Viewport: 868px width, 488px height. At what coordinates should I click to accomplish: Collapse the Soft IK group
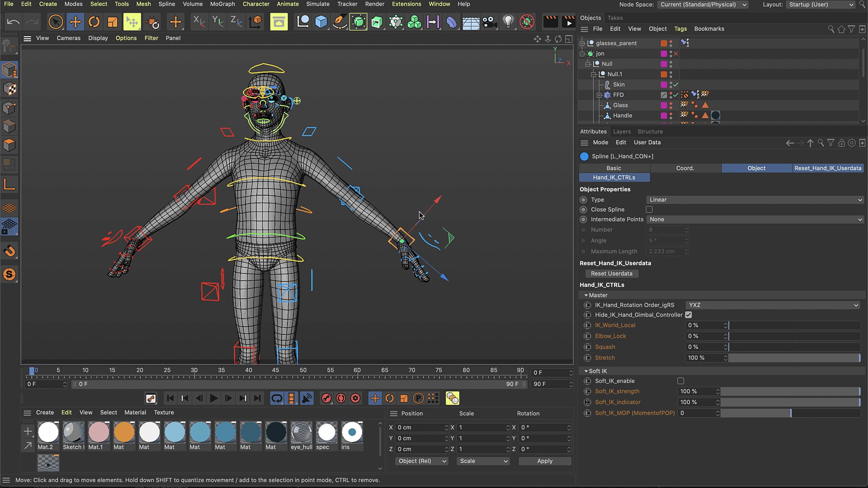pyautogui.click(x=586, y=371)
